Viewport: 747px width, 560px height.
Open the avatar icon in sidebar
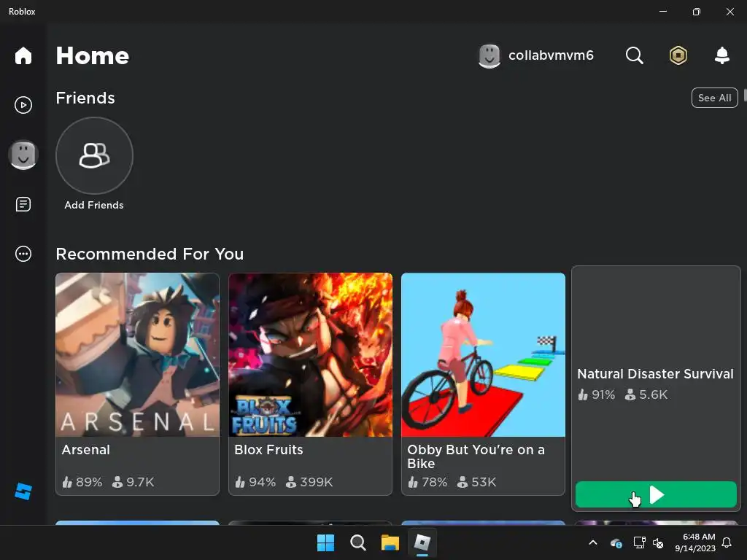coord(23,155)
